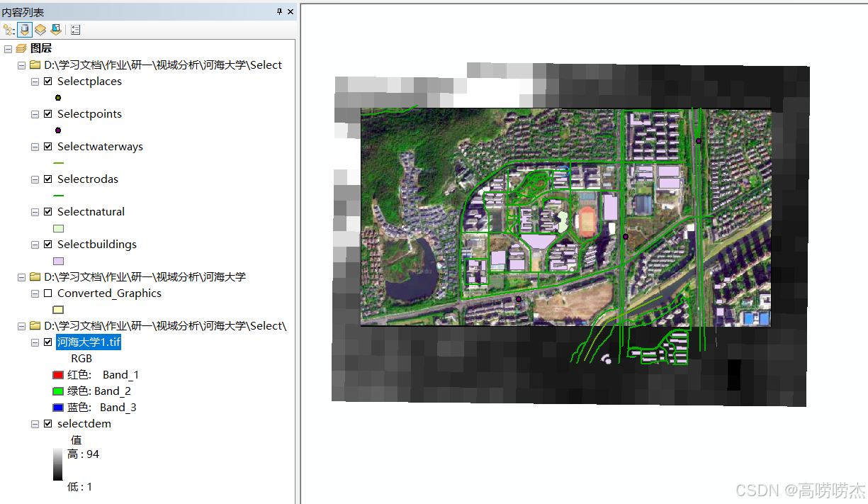Toggle selectdem layer visibility checkbox
The image size is (868, 504).
click(x=48, y=424)
